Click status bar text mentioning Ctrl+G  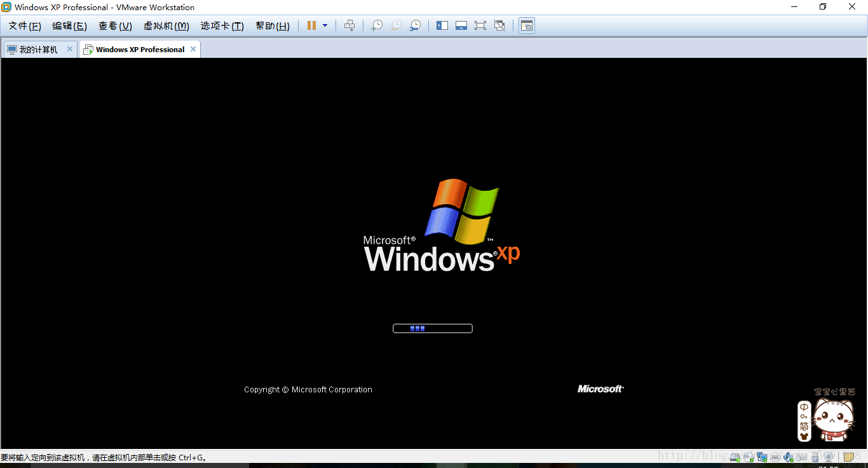[x=104, y=457]
